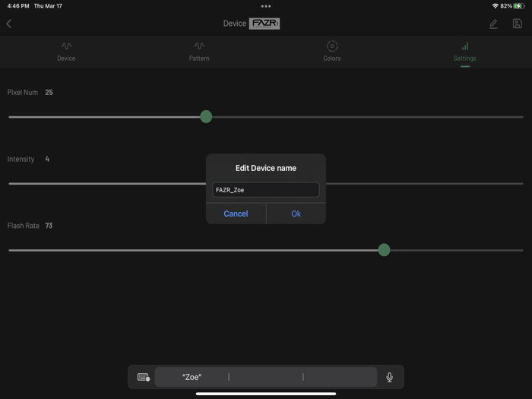
Task: Click the Flash Rate label
Action: 24,226
